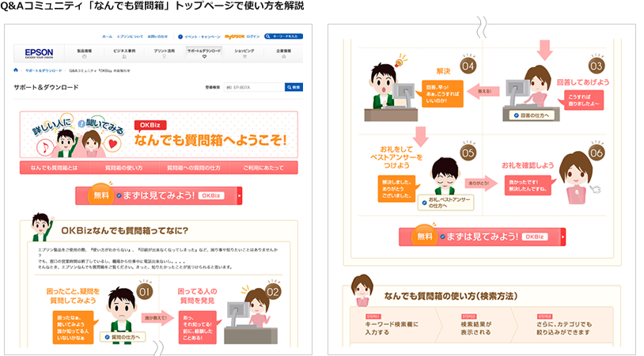Image resolution: width=644 pixels, height=356 pixels.
Task: Click the 解決 step 04 label
Action: [x=443, y=71]
